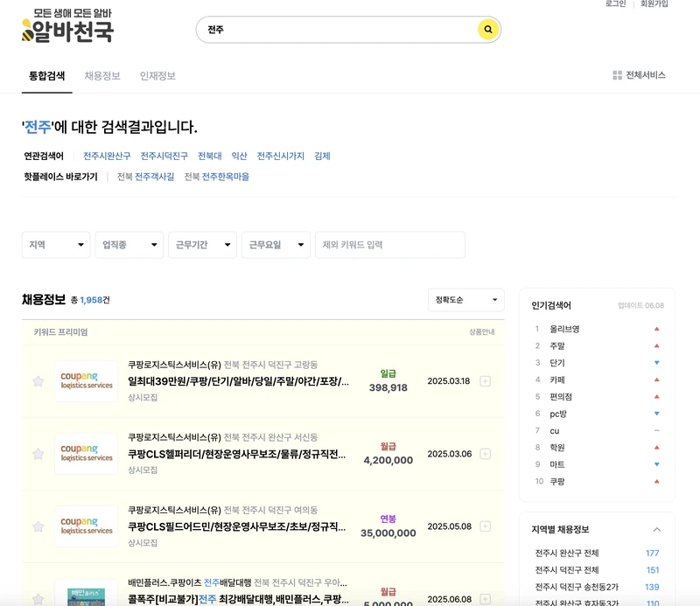Open the 정확도순 sort dropdown

tap(465, 299)
